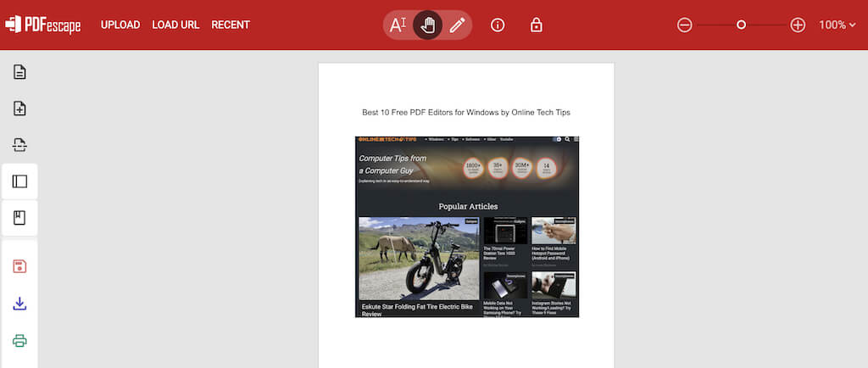Click the page scan icon in sidebar
Viewport: 868px width, 368px height.
tap(20, 145)
